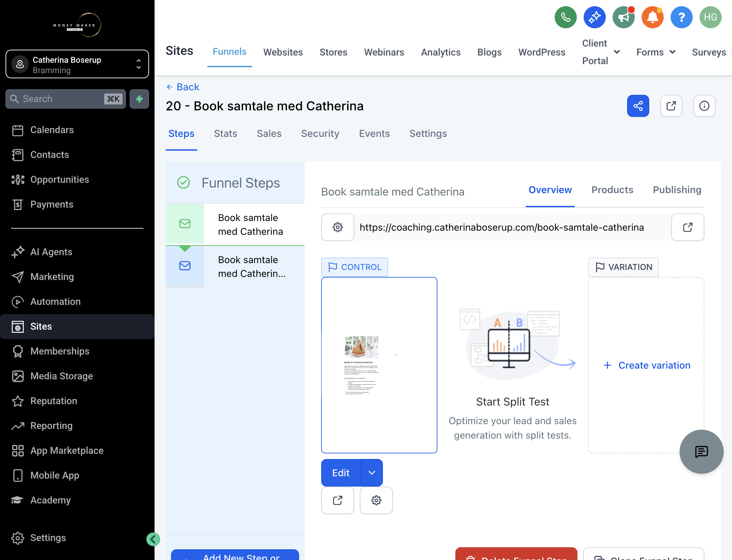Select first funnel step Book samtale med Catherina
The width and height of the screenshot is (732, 560).
(x=235, y=224)
